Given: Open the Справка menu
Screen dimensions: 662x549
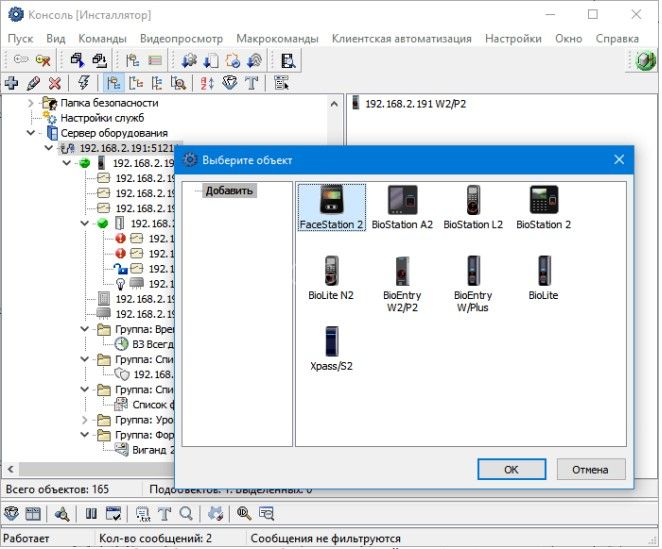Looking at the screenshot, I should click(617, 38).
